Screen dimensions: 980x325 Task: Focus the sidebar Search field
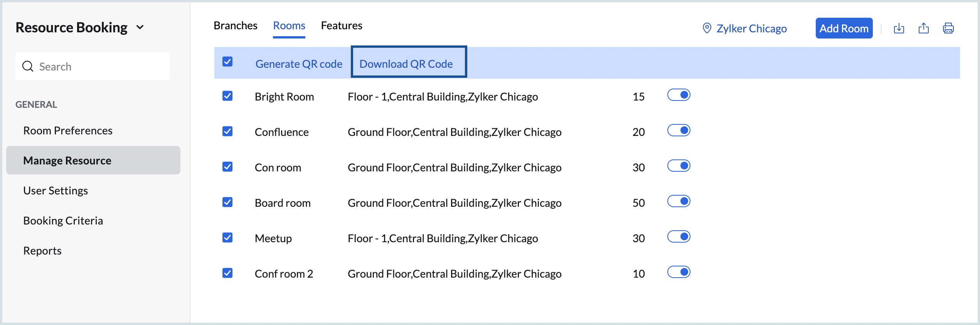[x=100, y=66]
